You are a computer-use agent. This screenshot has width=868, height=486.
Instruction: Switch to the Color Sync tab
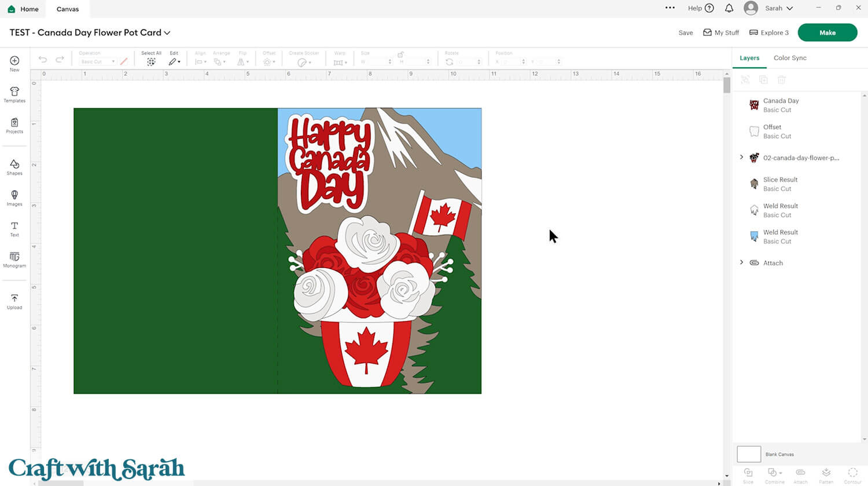[x=790, y=58]
